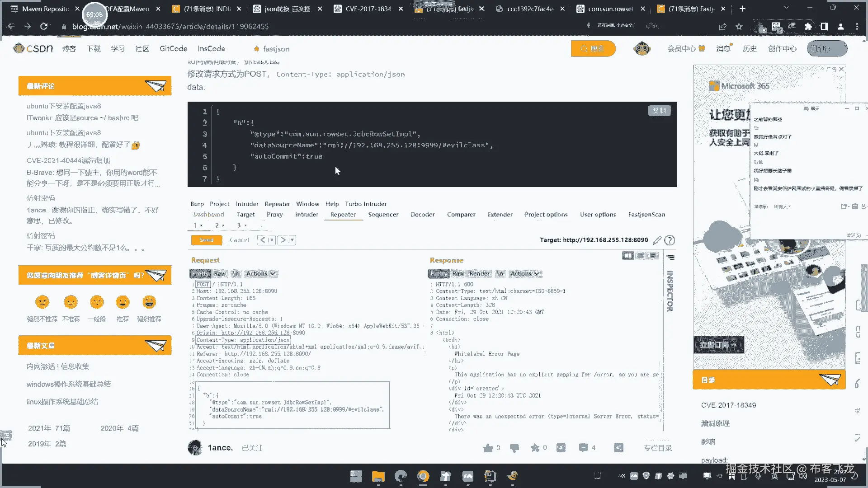The height and width of the screenshot is (488, 868).
Task: Click the star favorite article icon
Action: [535, 448]
